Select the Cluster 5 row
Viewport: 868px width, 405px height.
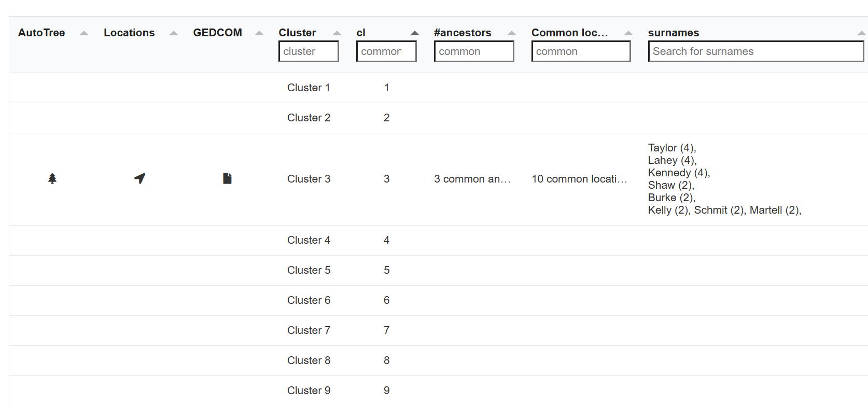pyautogui.click(x=309, y=270)
